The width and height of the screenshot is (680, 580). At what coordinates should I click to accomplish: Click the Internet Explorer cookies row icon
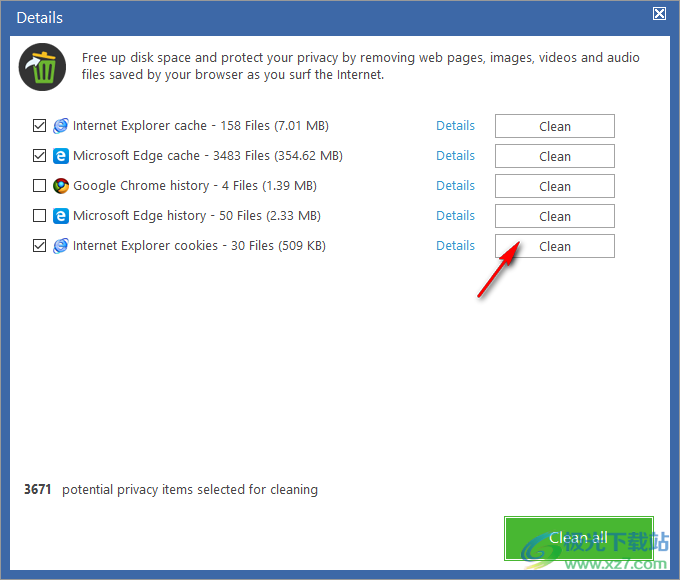pyautogui.click(x=61, y=246)
